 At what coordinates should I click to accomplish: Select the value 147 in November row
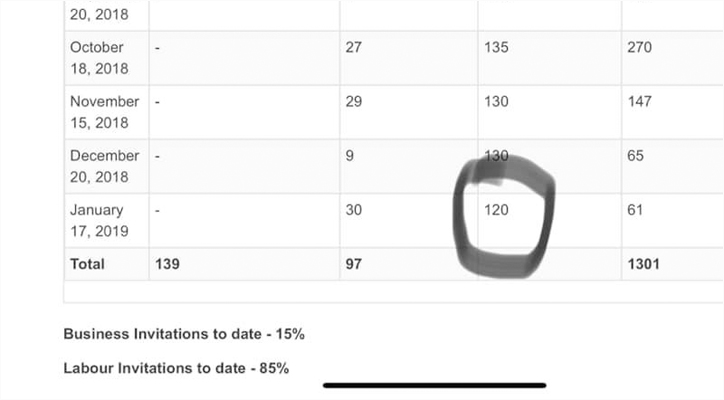[640, 102]
